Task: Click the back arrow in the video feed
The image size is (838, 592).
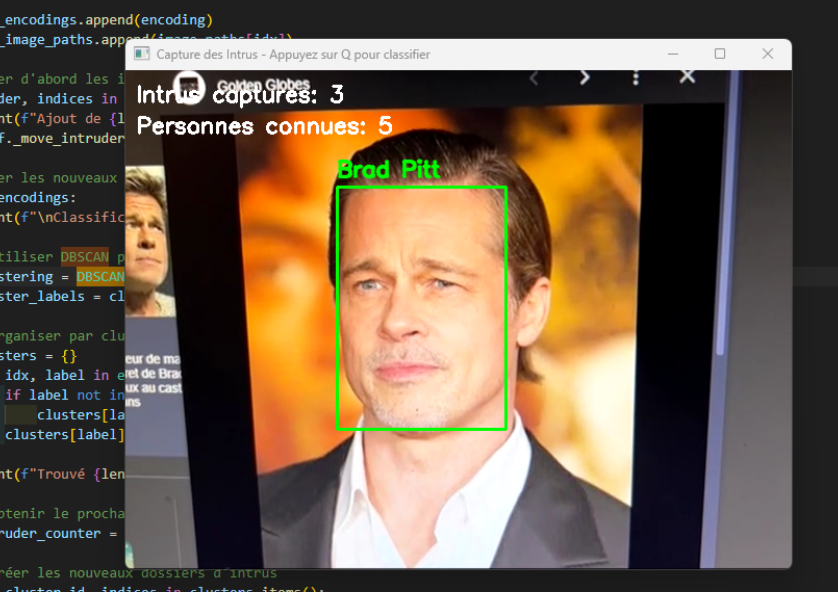Action: coord(535,77)
